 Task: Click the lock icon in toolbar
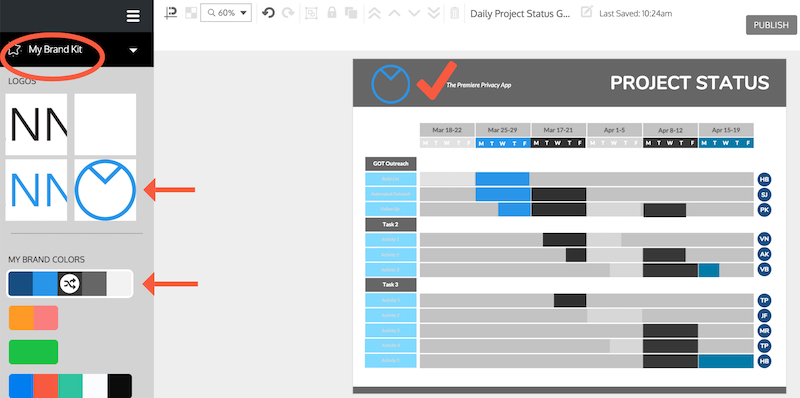(332, 13)
